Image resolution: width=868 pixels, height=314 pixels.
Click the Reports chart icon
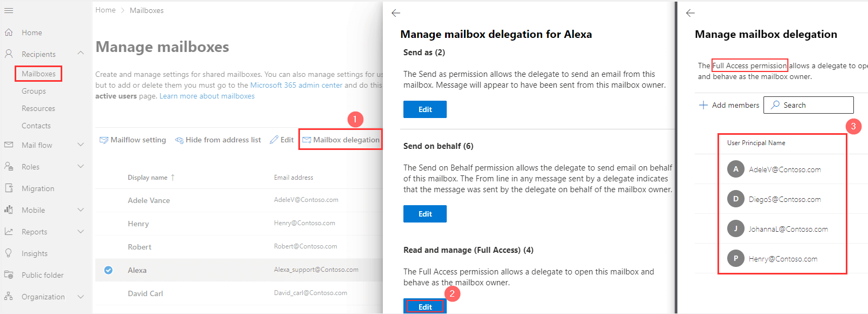click(9, 231)
